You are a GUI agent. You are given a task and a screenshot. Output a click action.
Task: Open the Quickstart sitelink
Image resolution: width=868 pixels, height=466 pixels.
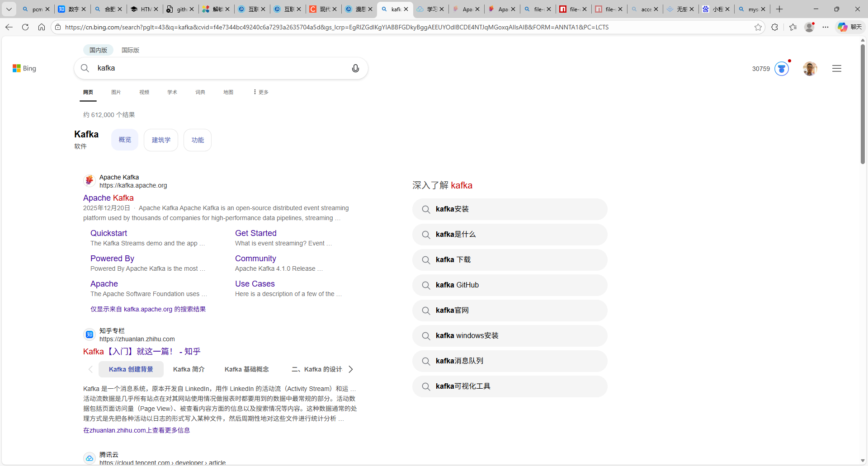(108, 233)
